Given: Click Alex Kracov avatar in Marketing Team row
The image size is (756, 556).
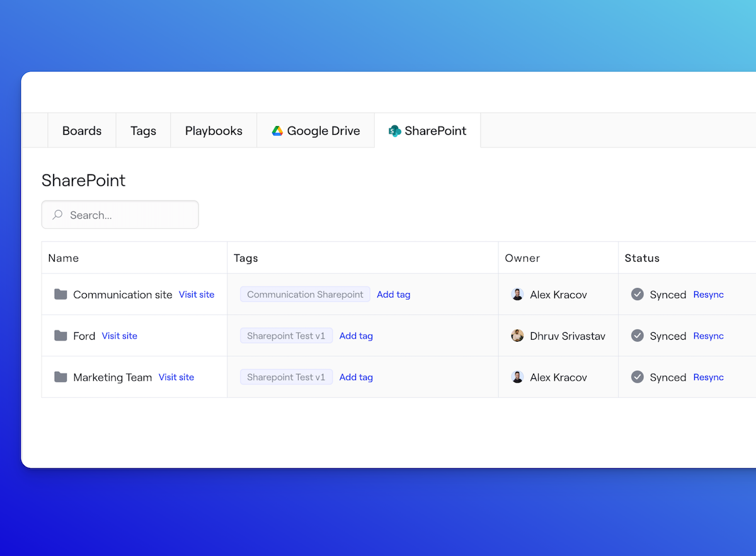Looking at the screenshot, I should point(517,377).
